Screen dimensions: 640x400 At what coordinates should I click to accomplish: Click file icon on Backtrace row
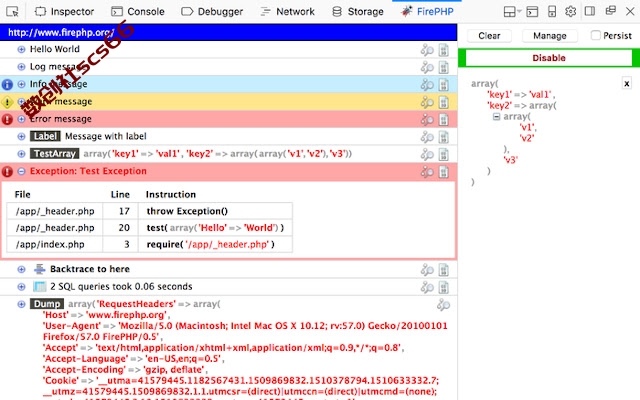click(x=444, y=270)
